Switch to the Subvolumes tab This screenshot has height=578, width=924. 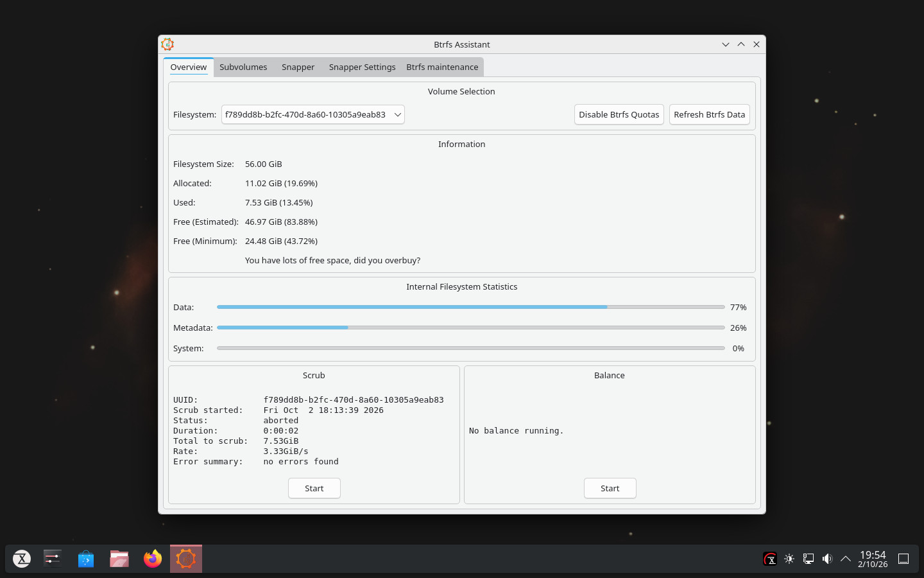pos(243,67)
